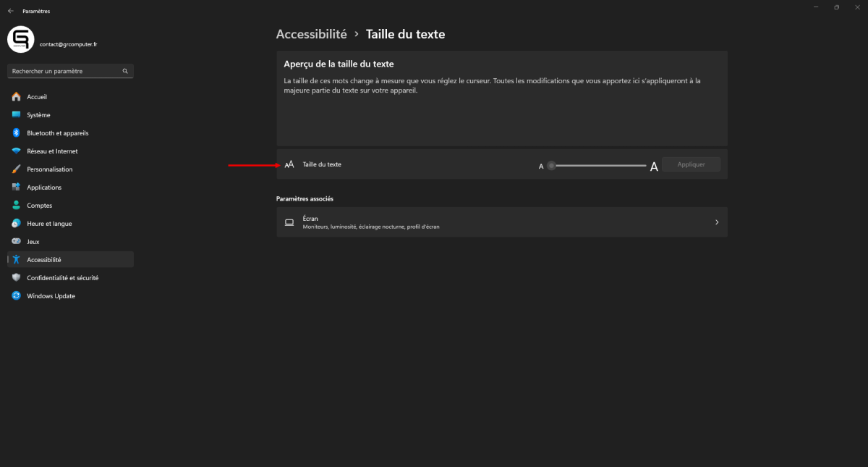Click the contact@grcomputer.fr account name
Image resolution: width=868 pixels, height=467 pixels.
coord(69,44)
